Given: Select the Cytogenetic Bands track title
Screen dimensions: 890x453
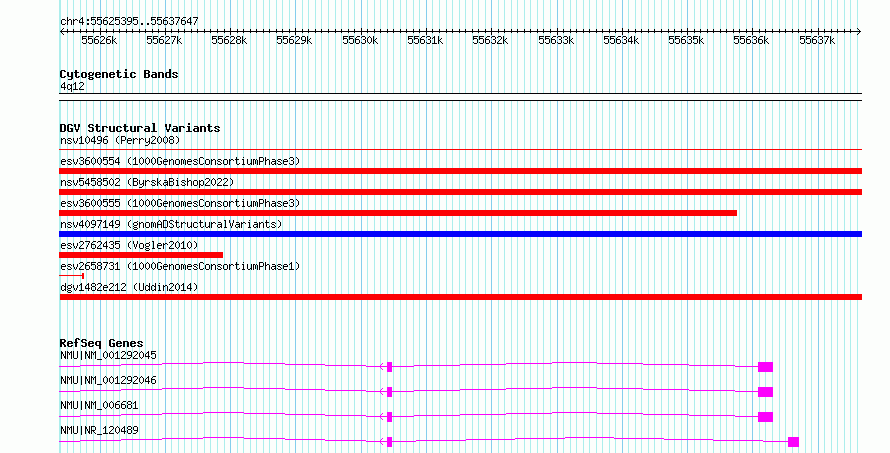Looking at the screenshot, I should point(119,74).
